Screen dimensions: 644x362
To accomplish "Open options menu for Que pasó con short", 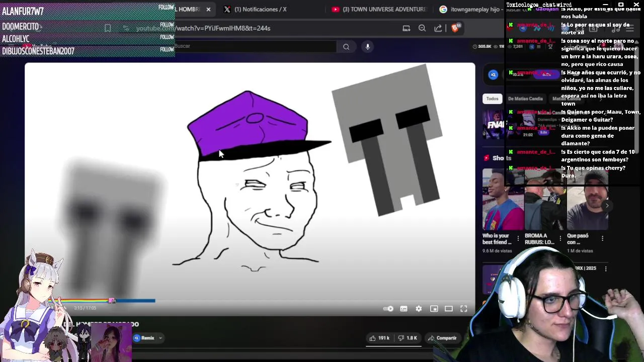I will point(602,238).
